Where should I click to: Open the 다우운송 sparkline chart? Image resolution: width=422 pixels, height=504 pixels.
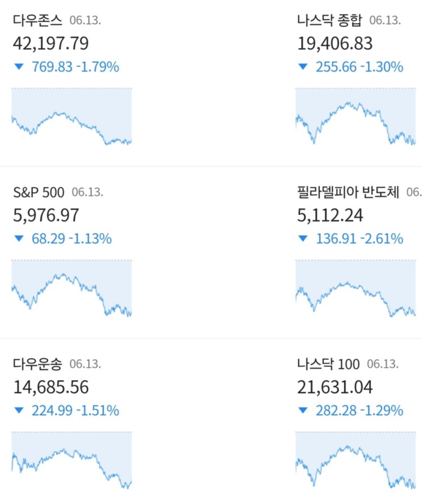coord(72,460)
